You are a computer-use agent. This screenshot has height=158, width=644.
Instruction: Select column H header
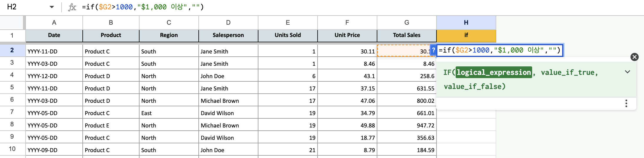(466, 23)
